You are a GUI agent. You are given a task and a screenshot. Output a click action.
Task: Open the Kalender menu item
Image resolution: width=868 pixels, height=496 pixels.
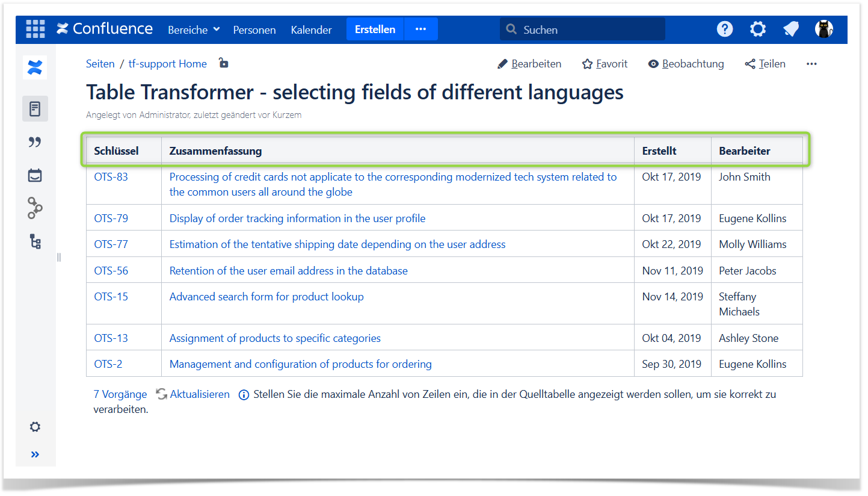(311, 29)
